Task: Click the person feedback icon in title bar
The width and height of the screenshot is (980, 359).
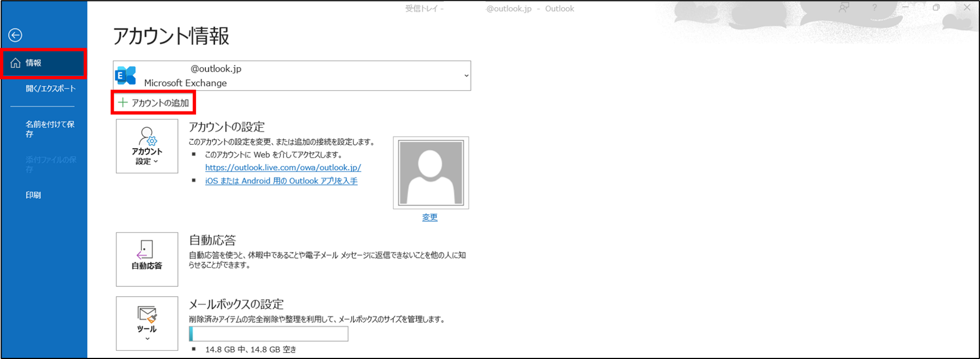Action: click(844, 8)
